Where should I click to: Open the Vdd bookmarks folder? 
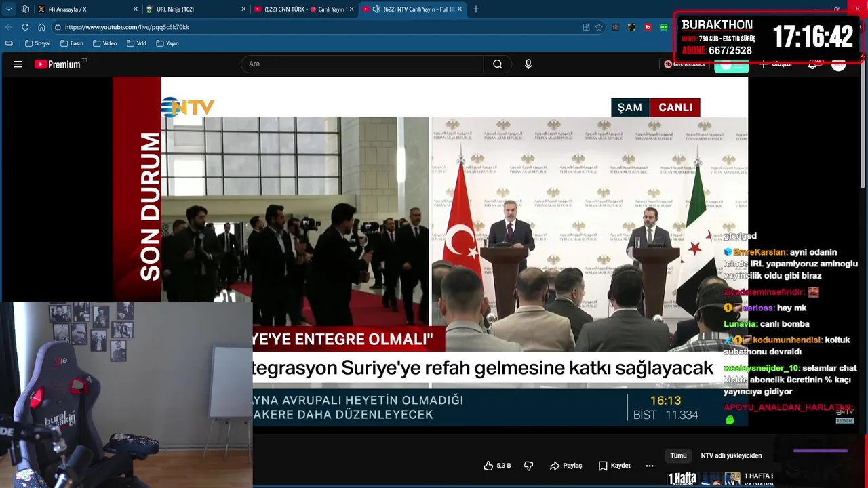pos(136,43)
